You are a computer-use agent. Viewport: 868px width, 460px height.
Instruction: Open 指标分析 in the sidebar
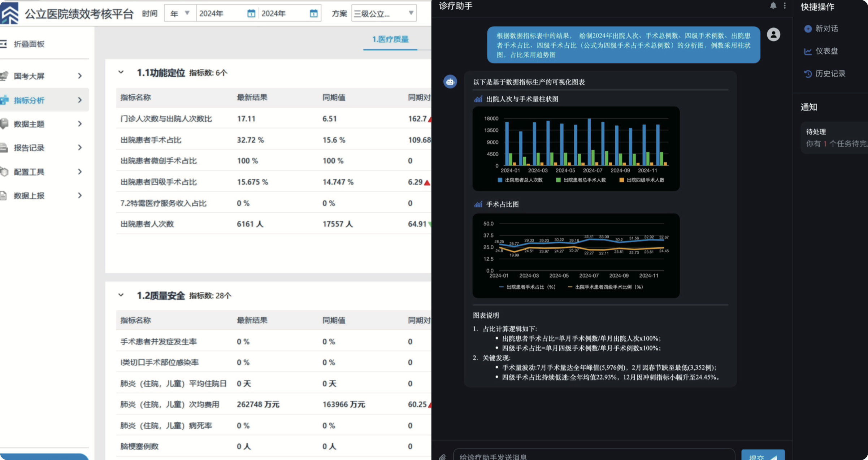[44, 100]
